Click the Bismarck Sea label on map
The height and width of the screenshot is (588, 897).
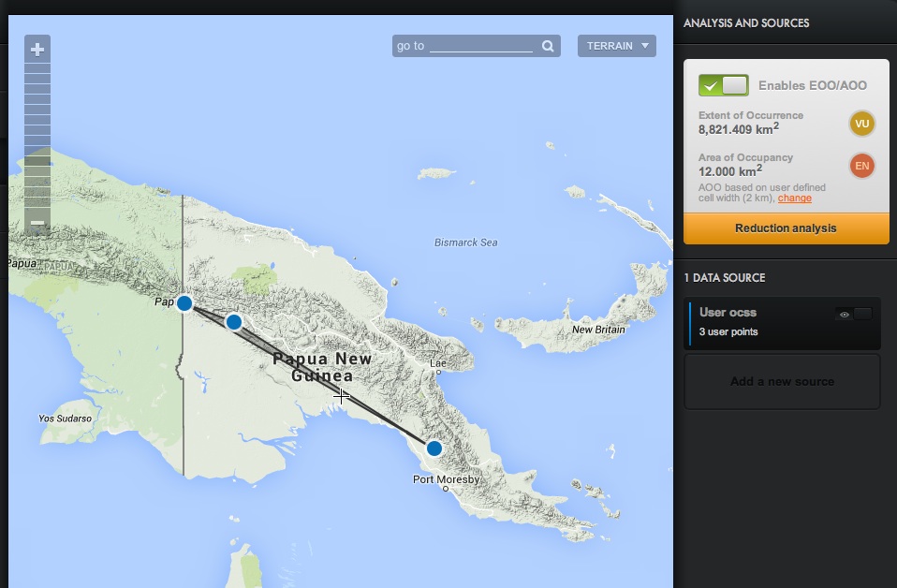pyautogui.click(x=465, y=243)
